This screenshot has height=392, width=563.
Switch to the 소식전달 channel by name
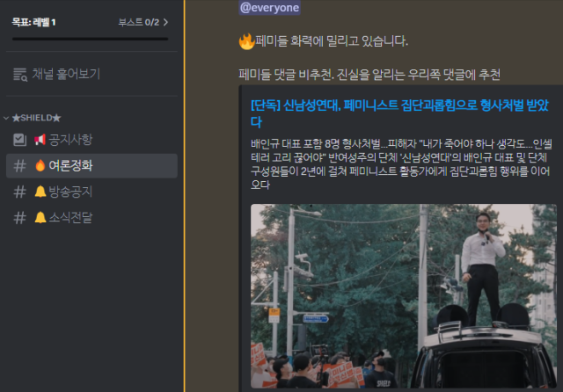71,217
